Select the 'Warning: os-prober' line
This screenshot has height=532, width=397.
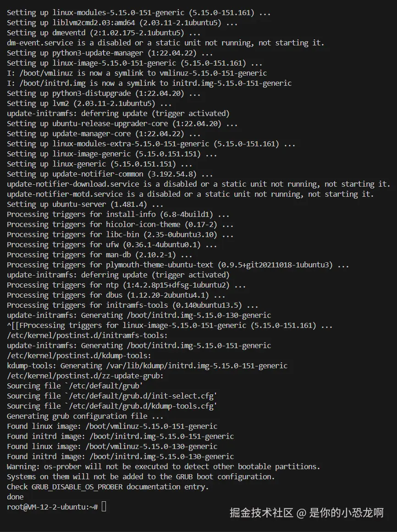tap(163, 466)
